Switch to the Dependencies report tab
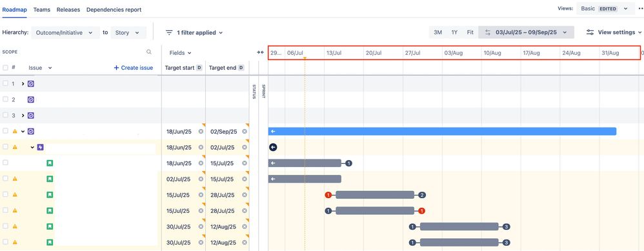This screenshot has width=644, height=251. click(114, 10)
